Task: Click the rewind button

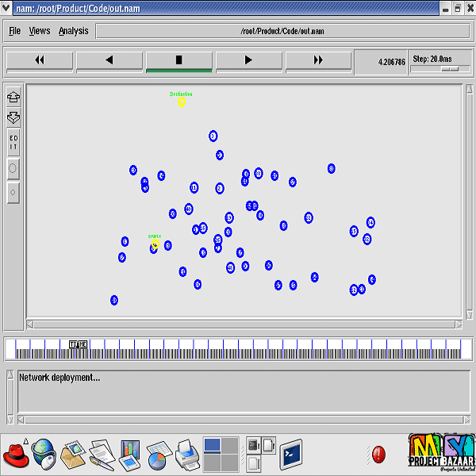Action: point(39,60)
